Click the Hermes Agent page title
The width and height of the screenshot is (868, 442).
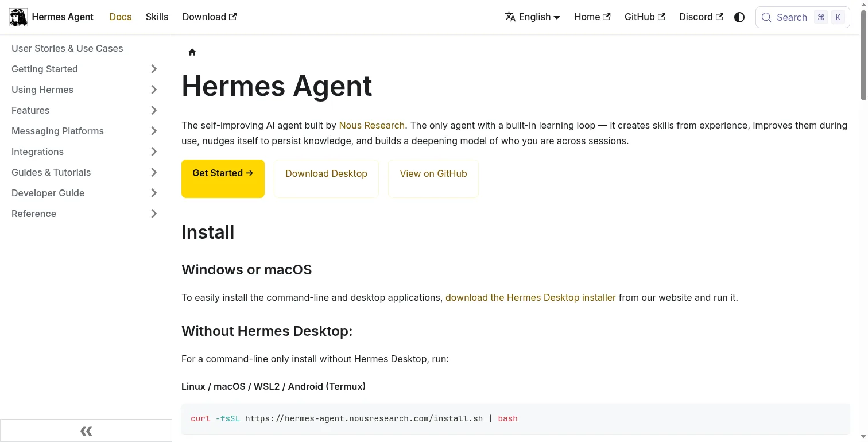click(x=277, y=86)
